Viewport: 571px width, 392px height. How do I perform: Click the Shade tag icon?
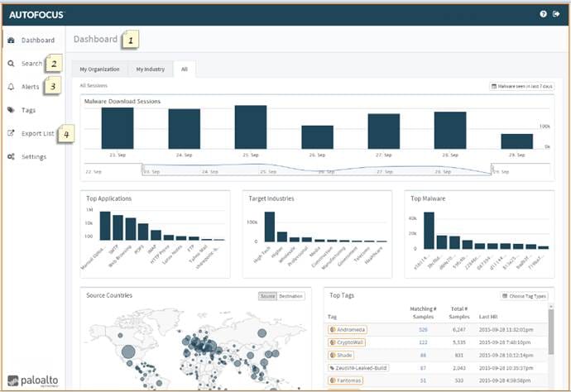coord(332,355)
